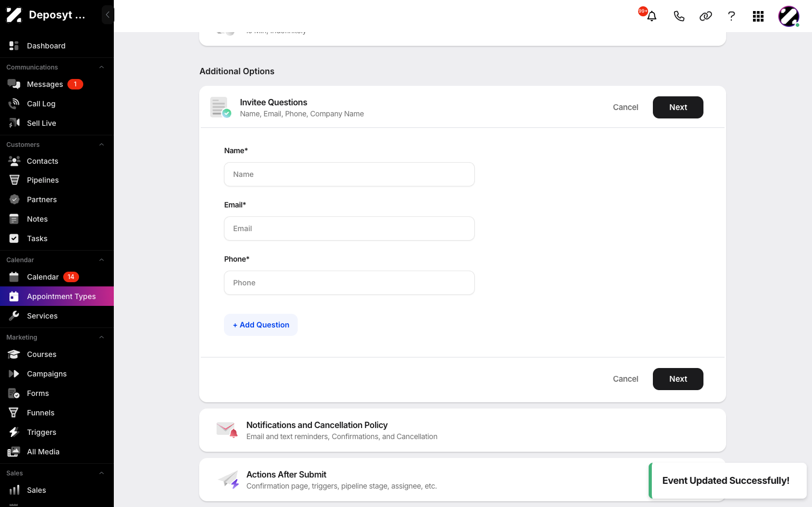The image size is (812, 507).
Task: Focus the Email input field
Action: click(349, 228)
